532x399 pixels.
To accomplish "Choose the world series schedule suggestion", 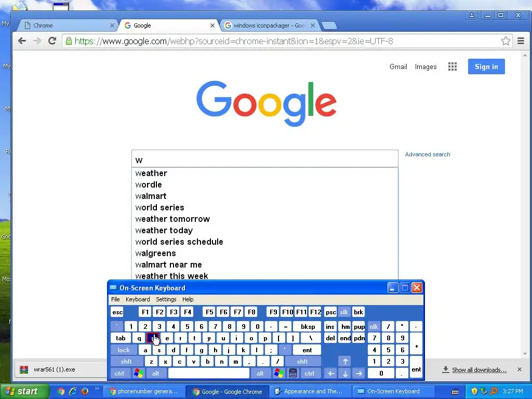I will 264,242.
